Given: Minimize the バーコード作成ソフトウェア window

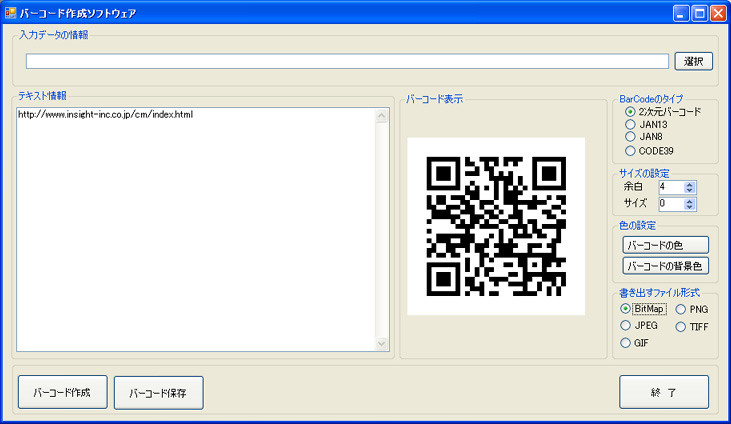Looking at the screenshot, I should point(681,13).
